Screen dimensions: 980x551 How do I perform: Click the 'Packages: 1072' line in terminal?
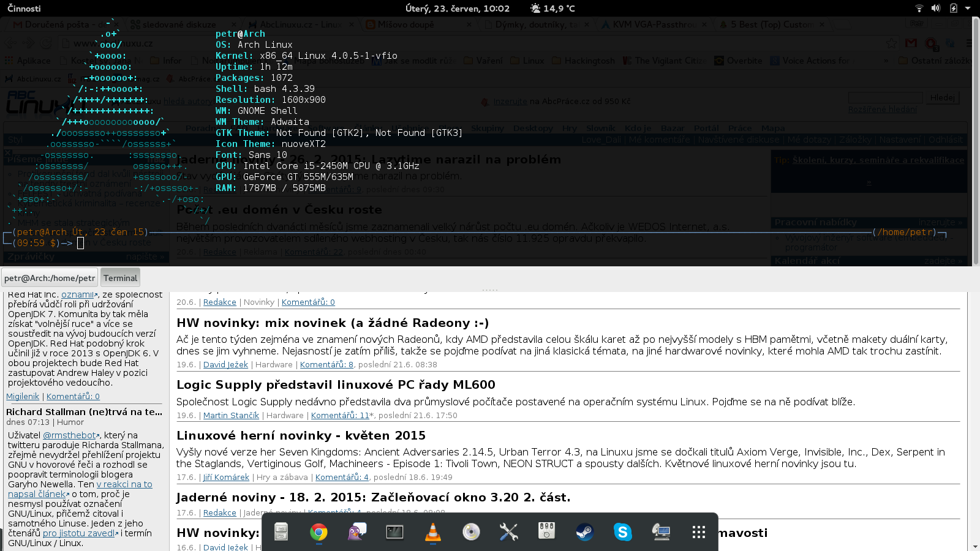click(x=254, y=78)
